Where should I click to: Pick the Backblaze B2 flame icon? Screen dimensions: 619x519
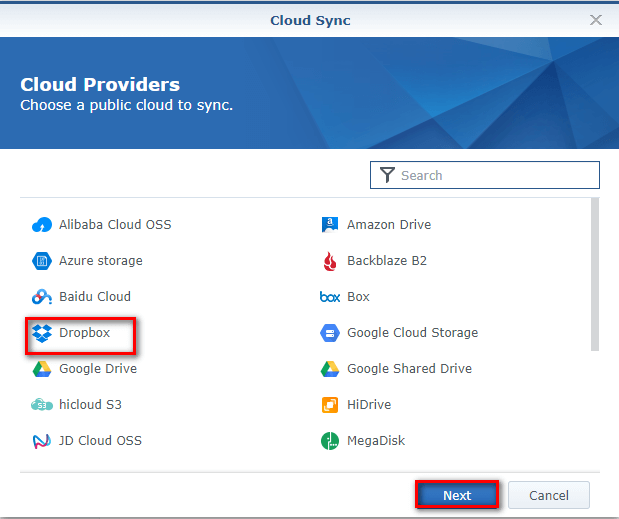(330, 261)
